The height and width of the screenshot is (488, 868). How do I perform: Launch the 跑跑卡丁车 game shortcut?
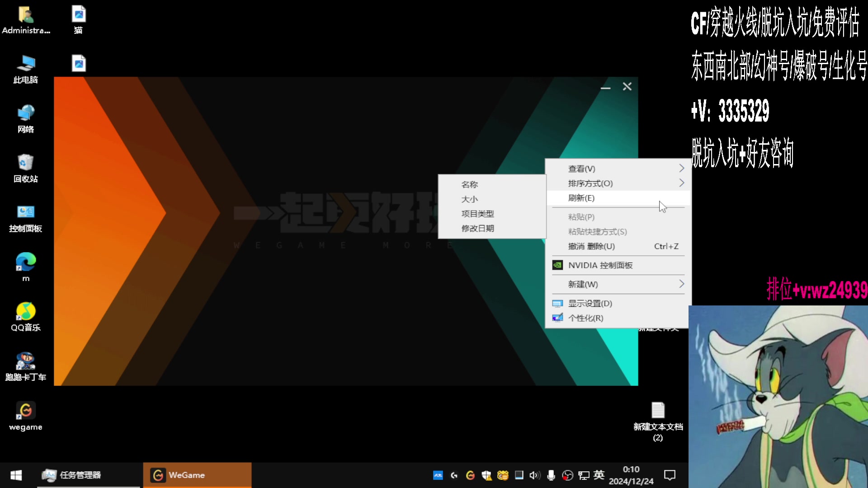[26, 367]
